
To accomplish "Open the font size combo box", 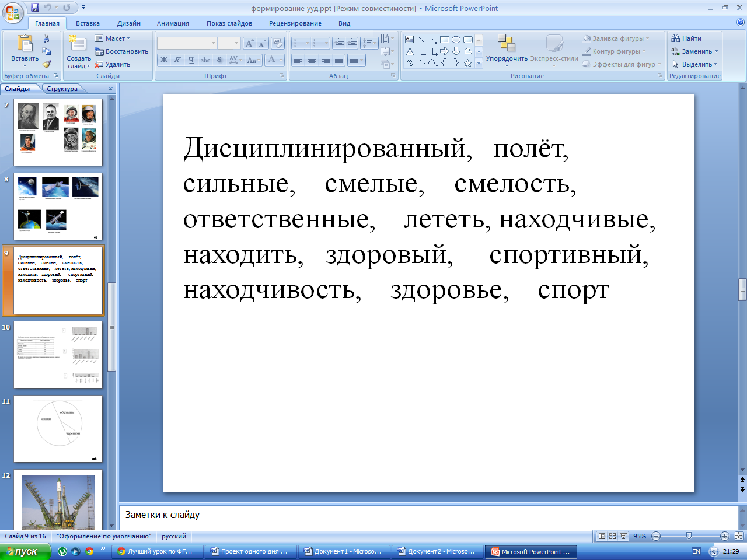I will (229, 43).
